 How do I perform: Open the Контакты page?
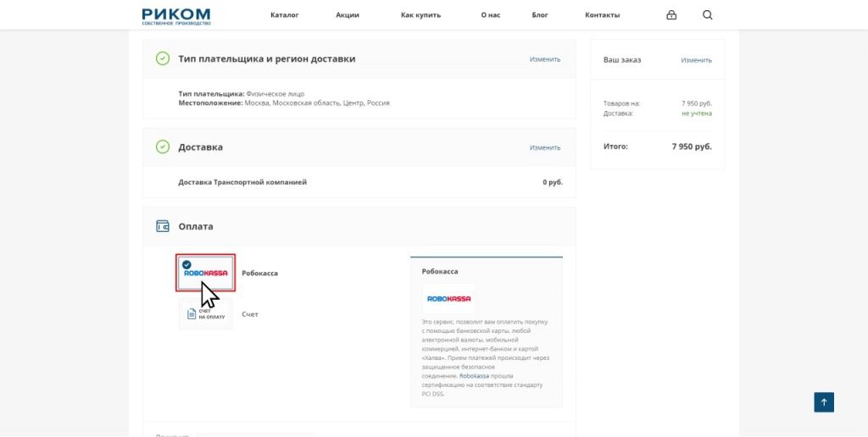(602, 15)
